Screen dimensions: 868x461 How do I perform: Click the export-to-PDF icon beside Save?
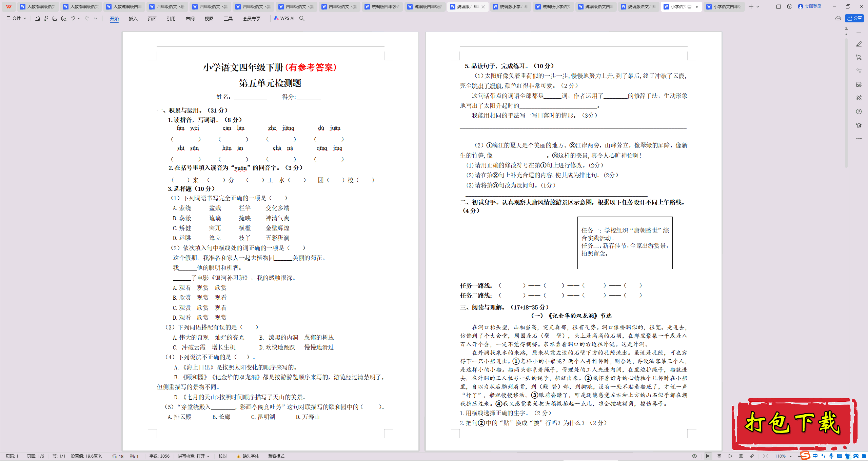click(46, 18)
